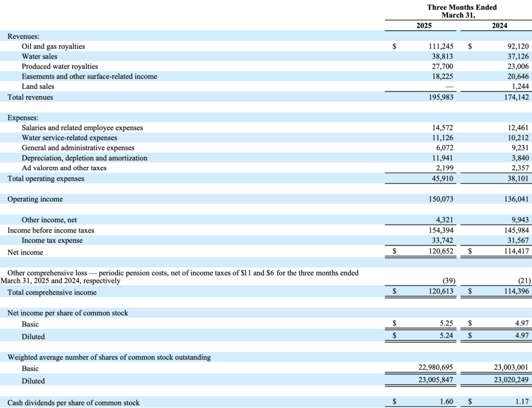
Task: Click the "Produced water royalties" label
Action: coord(60,66)
